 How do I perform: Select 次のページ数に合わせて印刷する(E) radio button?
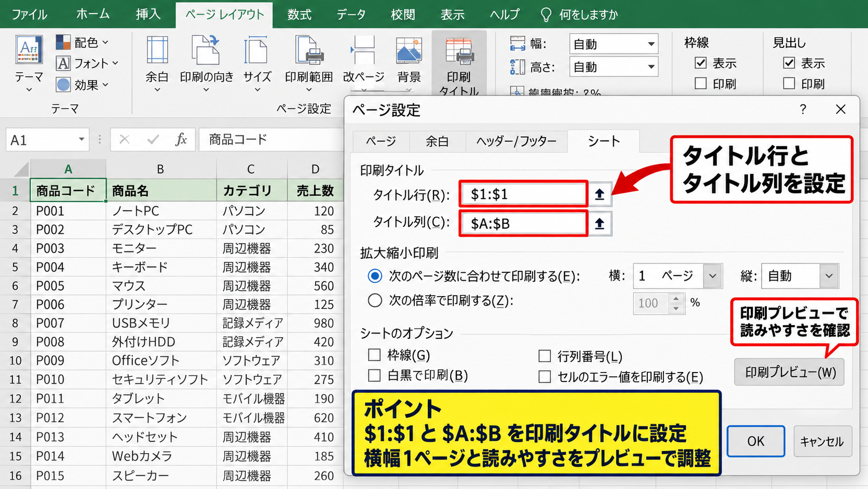[x=375, y=275]
